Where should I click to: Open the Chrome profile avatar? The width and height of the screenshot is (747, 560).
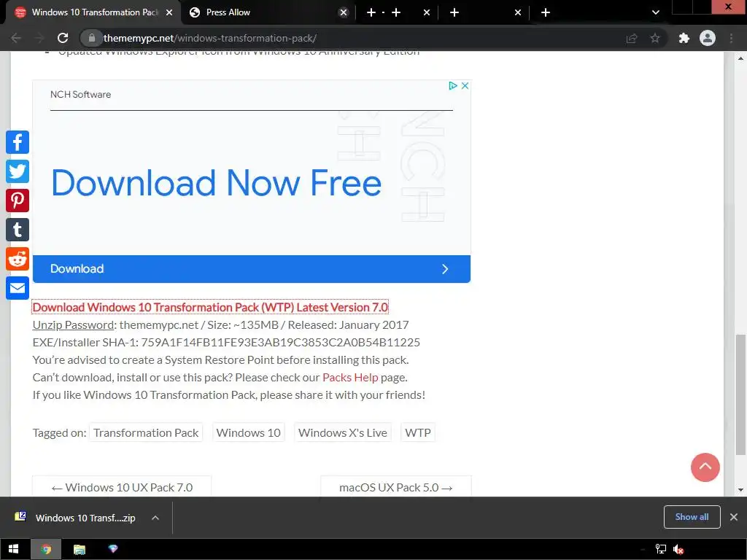click(708, 38)
